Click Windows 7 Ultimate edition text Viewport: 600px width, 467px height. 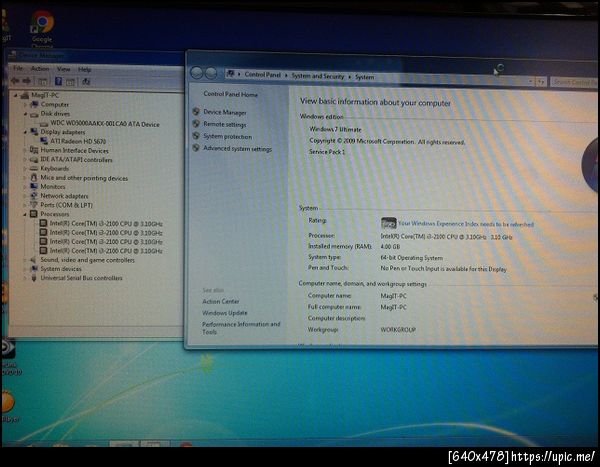335,129
